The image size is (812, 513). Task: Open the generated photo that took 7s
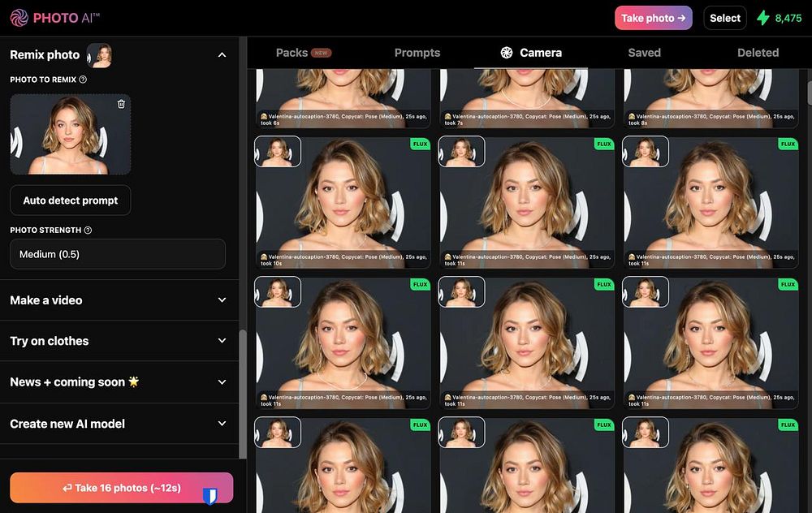[527, 98]
